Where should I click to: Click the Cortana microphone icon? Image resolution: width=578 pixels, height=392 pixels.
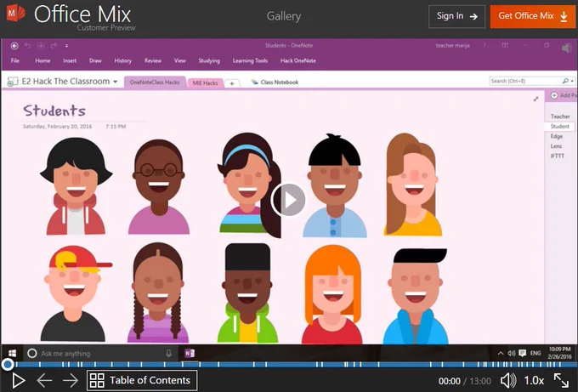(x=168, y=353)
